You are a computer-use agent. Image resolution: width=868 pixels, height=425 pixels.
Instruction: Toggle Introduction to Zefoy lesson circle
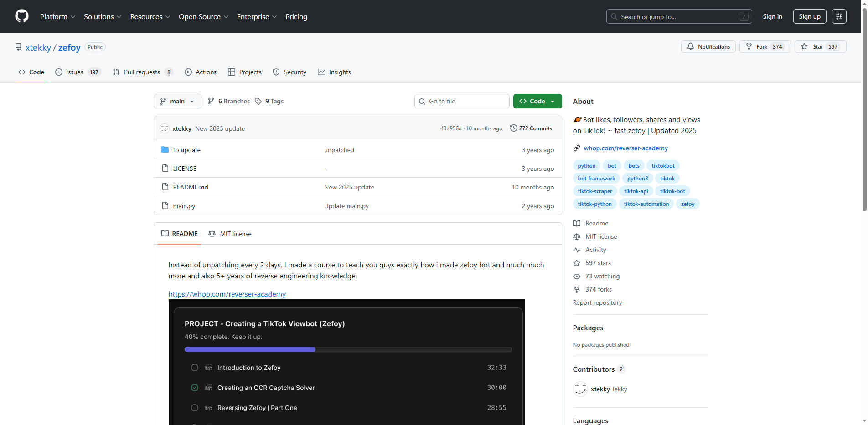pos(195,368)
